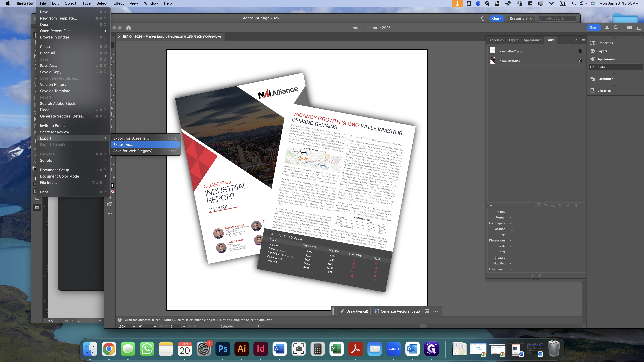Click the Acrobat icon in the Dock

pos(355,348)
